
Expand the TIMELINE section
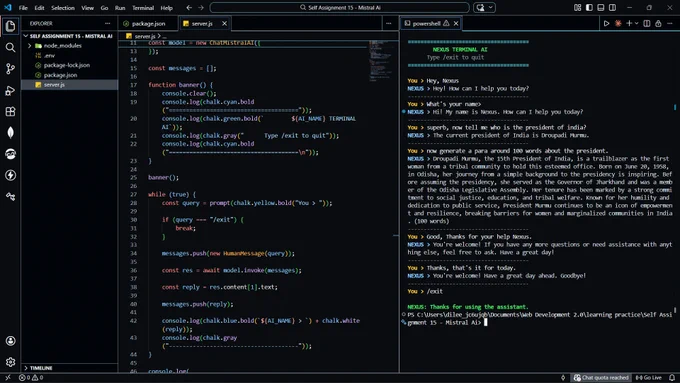69,368
